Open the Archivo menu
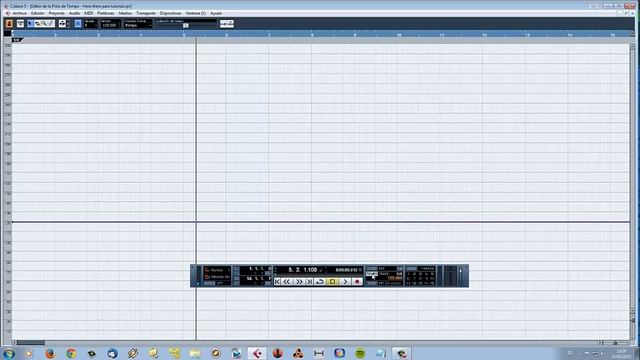The image size is (640, 360). pyautogui.click(x=19, y=13)
